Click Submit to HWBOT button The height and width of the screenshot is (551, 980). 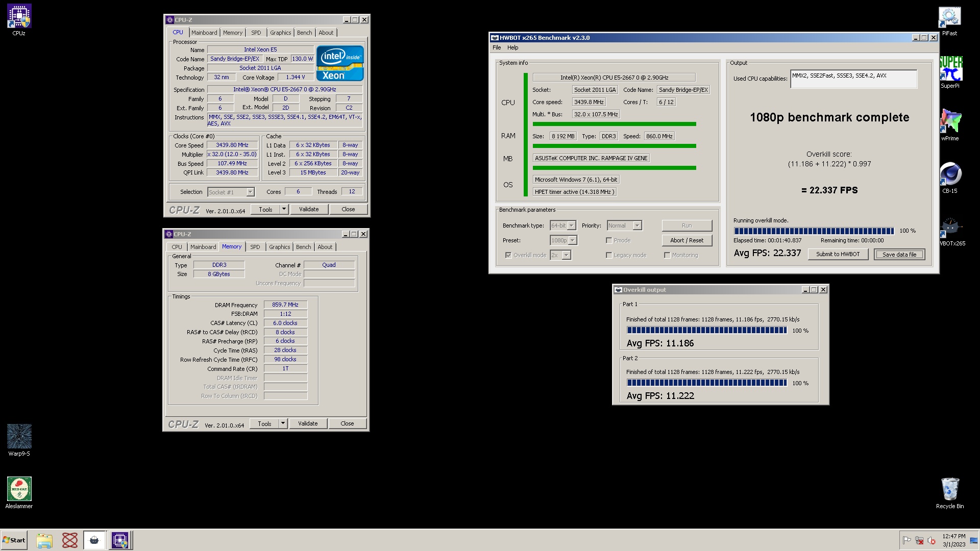pos(838,254)
